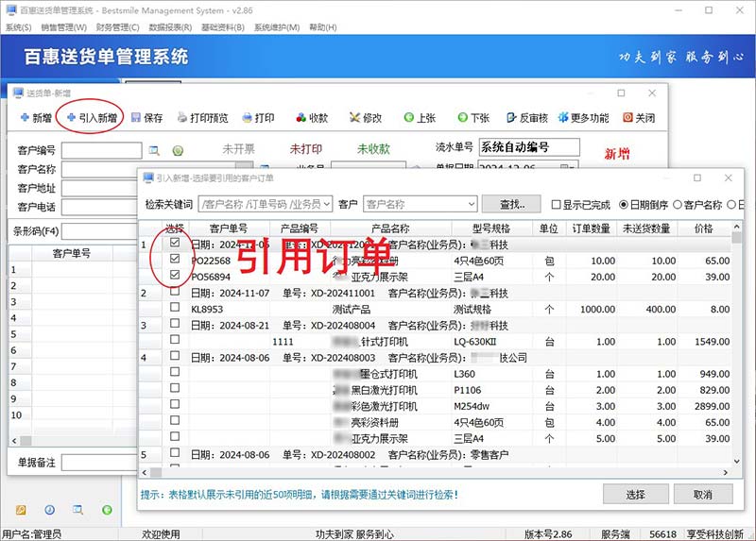Save the delivery note with 保存
This screenshot has height=541, width=756.
147,117
